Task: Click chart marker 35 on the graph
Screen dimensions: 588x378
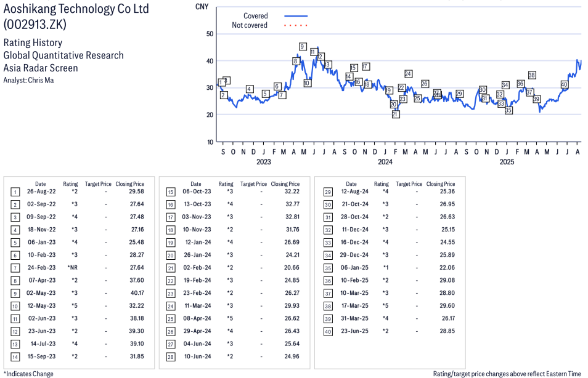Action: (508, 111)
